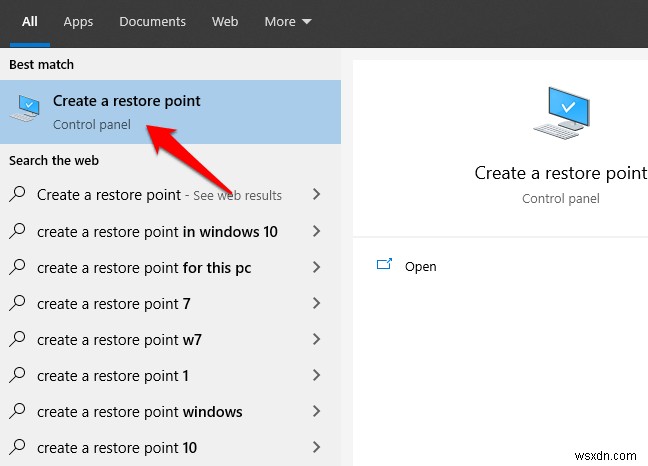Click search icon beside 'in windows 10' suggestion
Viewport: 648px width, 466px height.
coord(17,231)
